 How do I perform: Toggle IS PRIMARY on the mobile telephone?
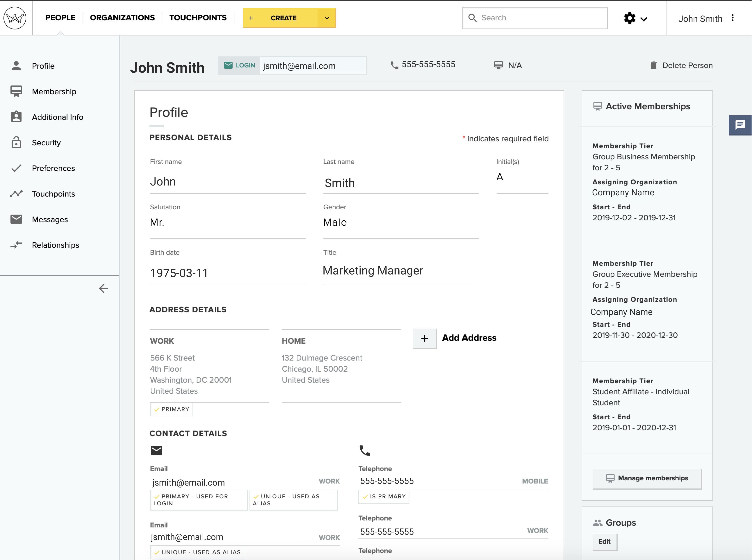(383, 497)
